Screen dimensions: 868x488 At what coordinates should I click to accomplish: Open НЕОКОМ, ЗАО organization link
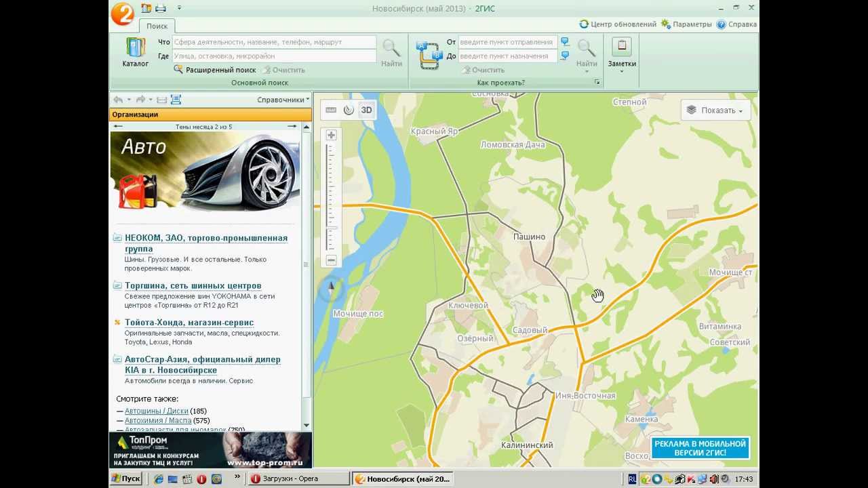206,243
